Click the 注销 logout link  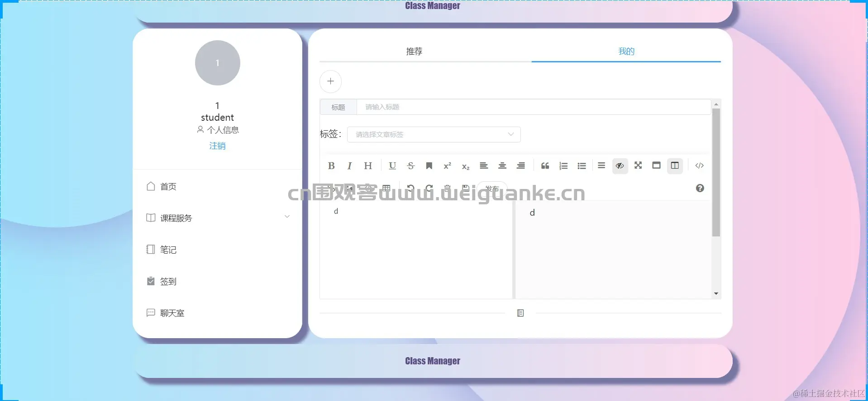click(217, 146)
